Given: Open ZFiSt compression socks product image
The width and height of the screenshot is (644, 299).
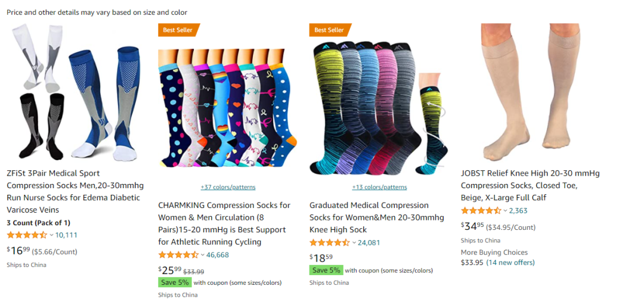Looking at the screenshot, I should tap(75, 92).
